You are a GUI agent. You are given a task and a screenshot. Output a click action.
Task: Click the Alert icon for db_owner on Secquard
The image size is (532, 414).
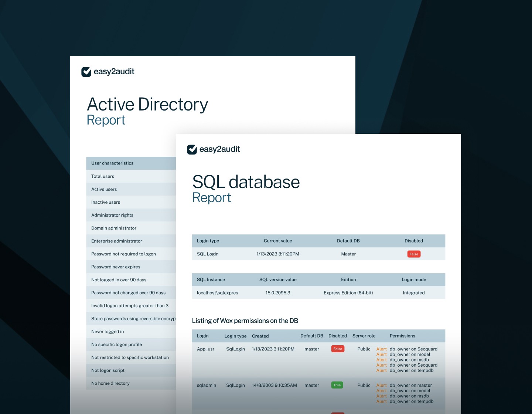pos(381,349)
